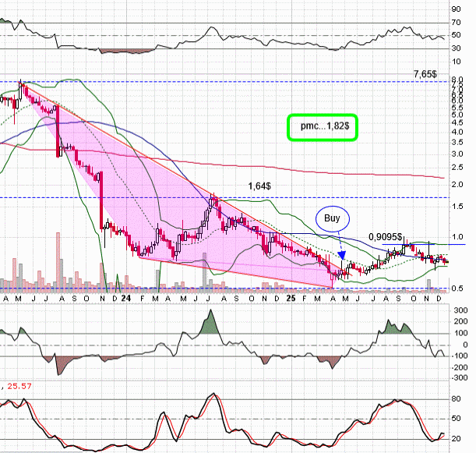Click the 20 label on bottom stochastic panel
Screen dimensions: 476x453
[x=463, y=437]
